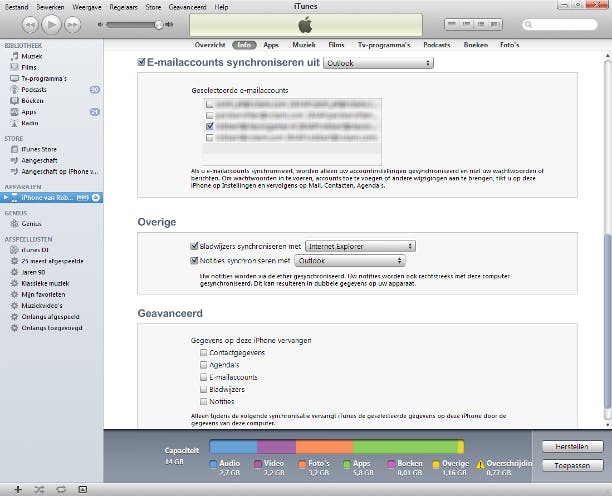Toggle repeat button in bottom bar
Screen dimensions: 612x496
tap(61, 489)
